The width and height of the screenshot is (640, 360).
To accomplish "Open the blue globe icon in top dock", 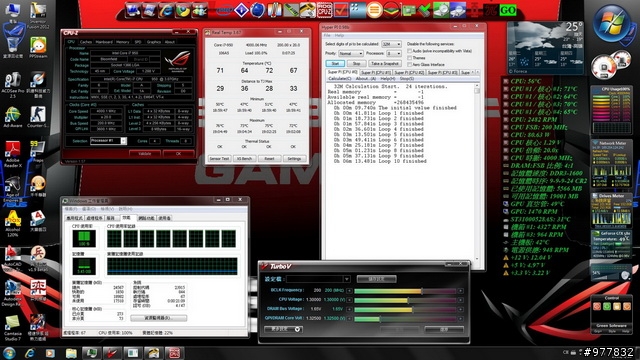I will click(x=258, y=10).
